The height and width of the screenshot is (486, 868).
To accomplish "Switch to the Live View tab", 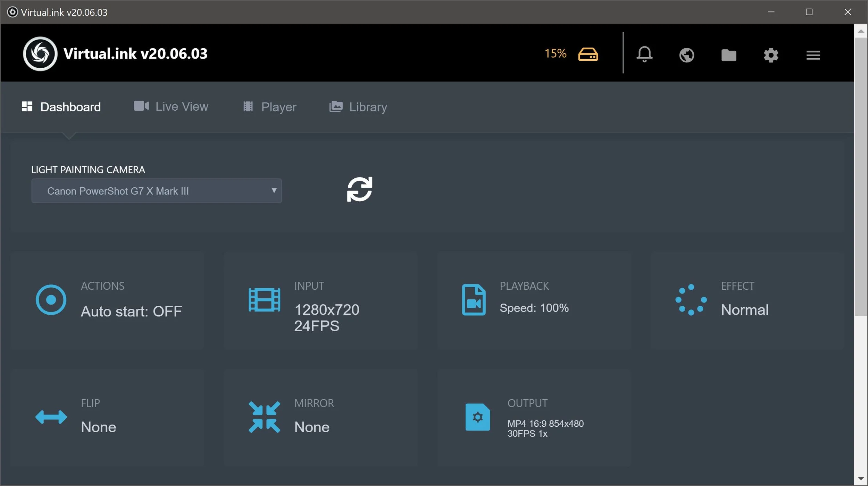I will (x=172, y=106).
